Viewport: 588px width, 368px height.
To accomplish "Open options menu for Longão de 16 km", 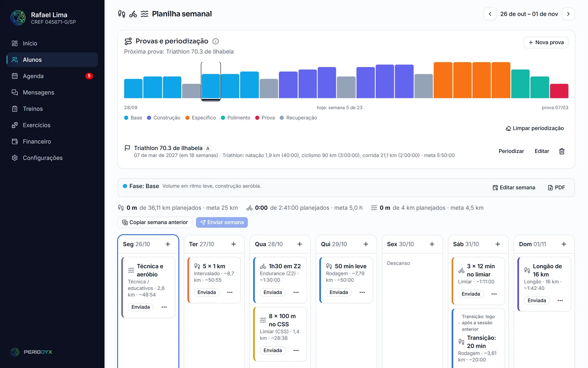I will pos(560,301).
